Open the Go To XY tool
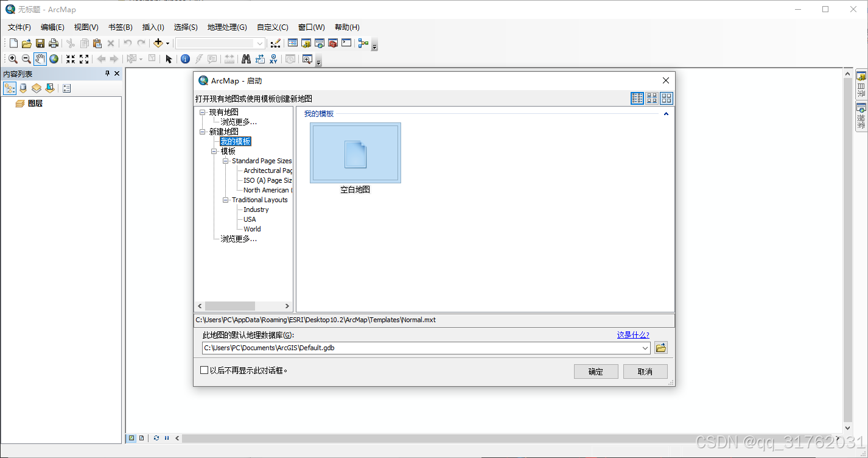This screenshot has width=868, height=458. coord(273,59)
